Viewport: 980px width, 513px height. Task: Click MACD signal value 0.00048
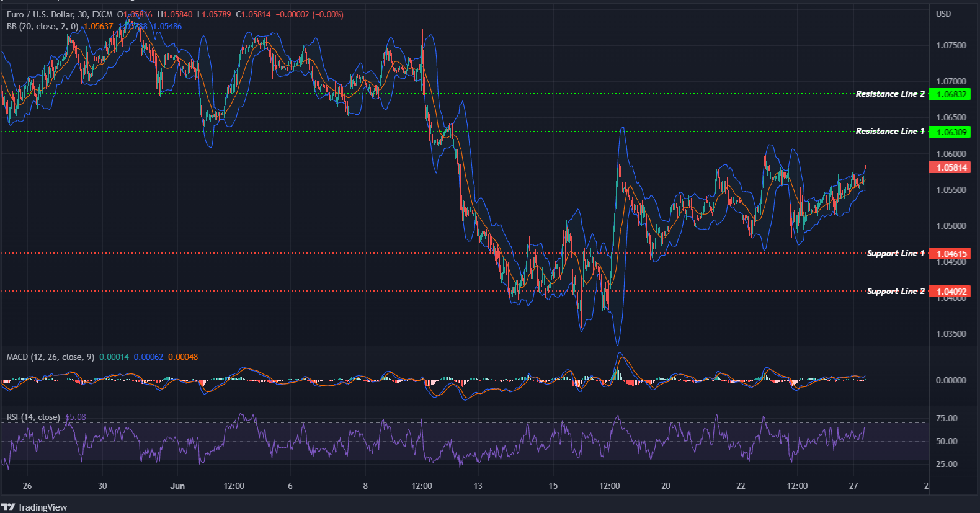(183, 357)
